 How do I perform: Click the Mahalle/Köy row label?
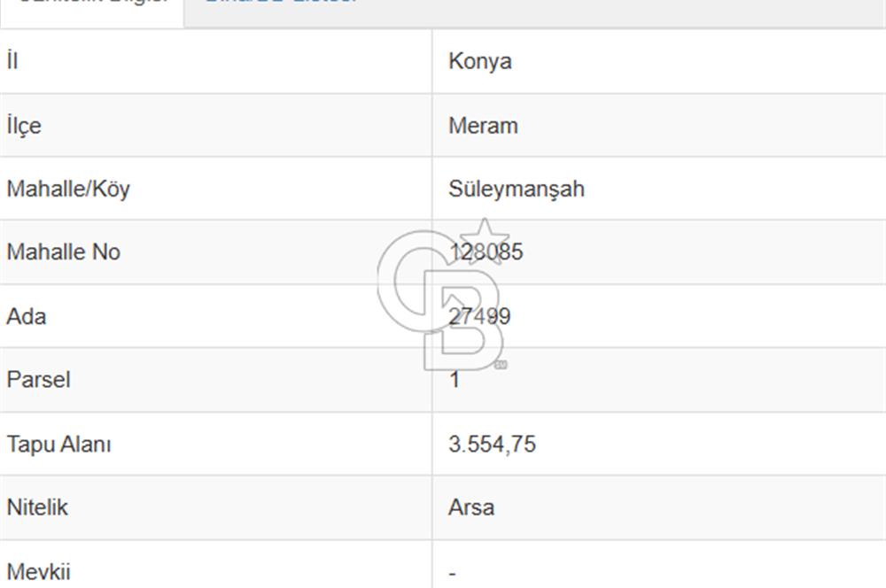pyautogui.click(x=68, y=189)
